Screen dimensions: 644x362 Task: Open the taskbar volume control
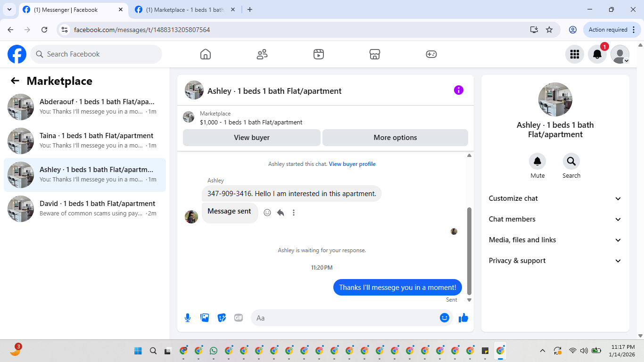tap(584, 351)
